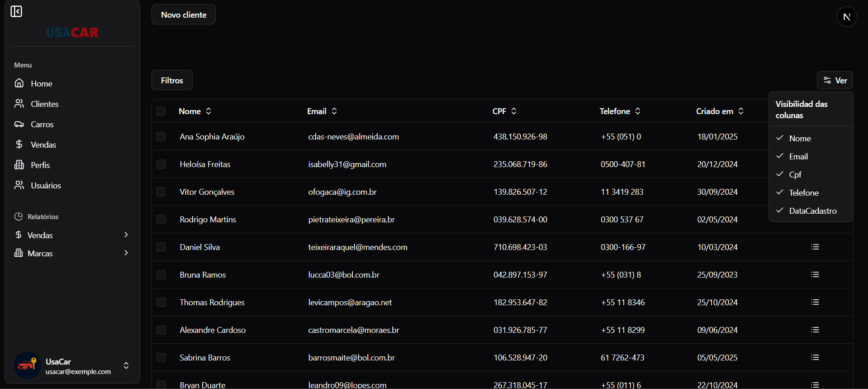Click the Novo cliente button

click(184, 14)
